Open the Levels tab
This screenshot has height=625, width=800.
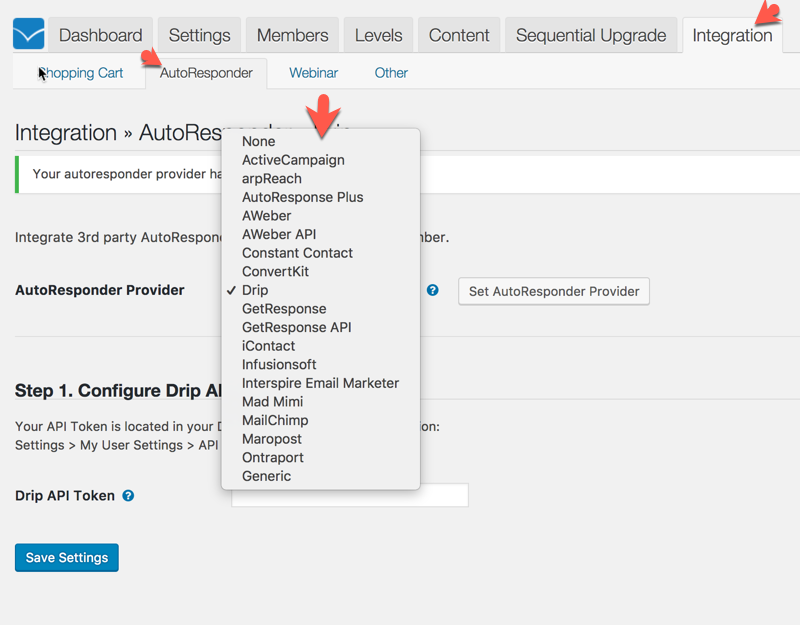tap(379, 35)
